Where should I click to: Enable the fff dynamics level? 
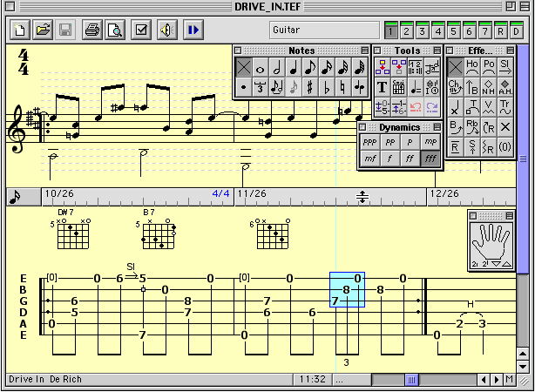(430, 159)
